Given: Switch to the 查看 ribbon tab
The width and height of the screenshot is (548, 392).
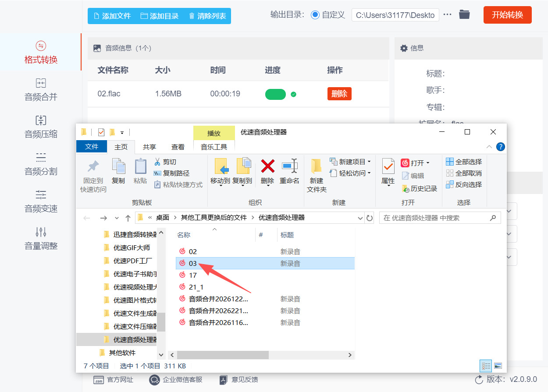Looking at the screenshot, I should (x=178, y=147).
